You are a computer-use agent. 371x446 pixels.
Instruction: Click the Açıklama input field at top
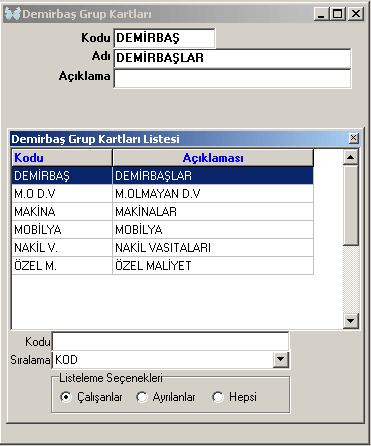(x=232, y=79)
